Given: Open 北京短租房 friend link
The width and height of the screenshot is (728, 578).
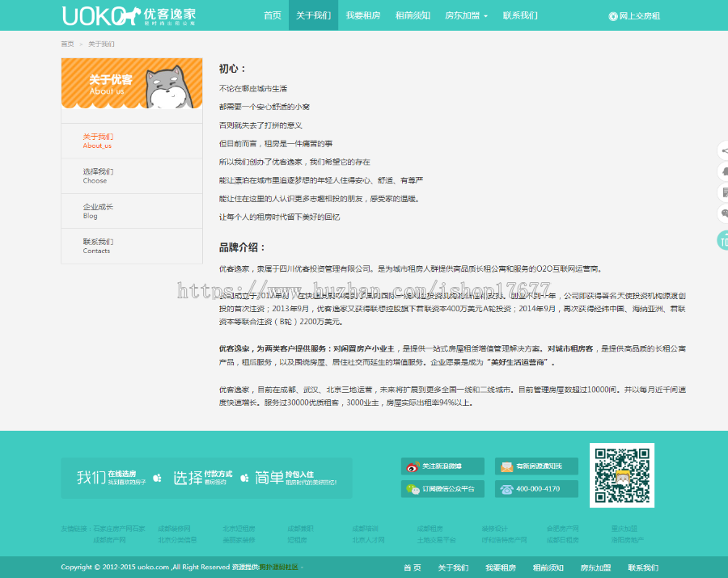Looking at the screenshot, I should click(239, 529).
